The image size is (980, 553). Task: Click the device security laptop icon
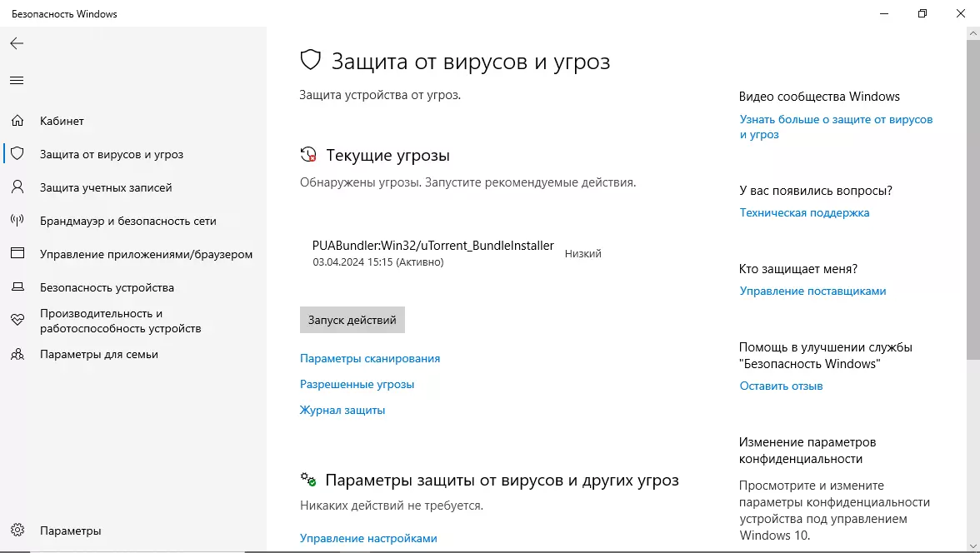click(x=17, y=287)
